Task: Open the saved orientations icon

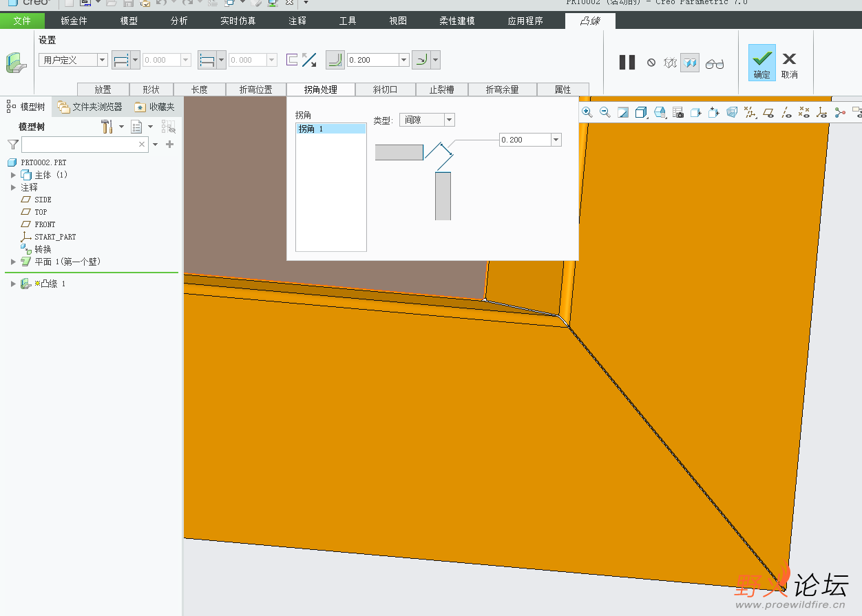Action: (660, 112)
